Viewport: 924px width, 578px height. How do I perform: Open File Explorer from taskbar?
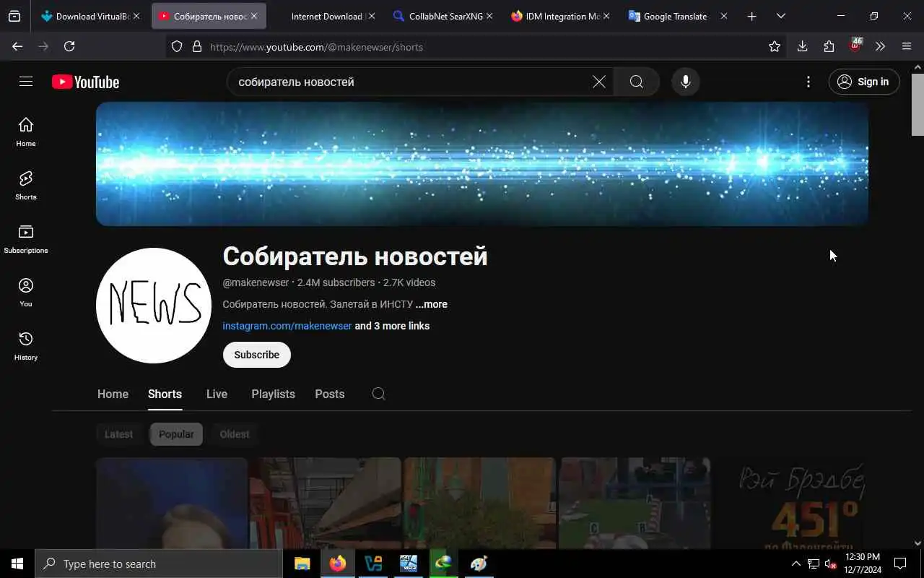pos(302,564)
